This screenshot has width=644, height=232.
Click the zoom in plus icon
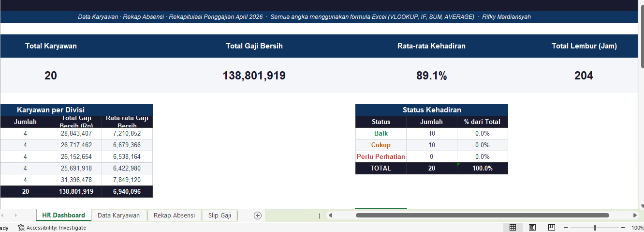(x=623, y=228)
